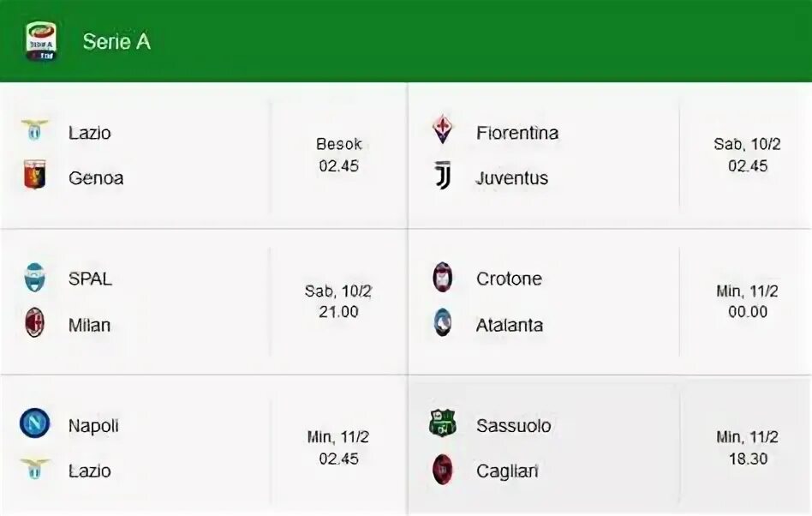The height and width of the screenshot is (516, 812).
Task: Select the Napoli round logo
Action: click(x=35, y=423)
